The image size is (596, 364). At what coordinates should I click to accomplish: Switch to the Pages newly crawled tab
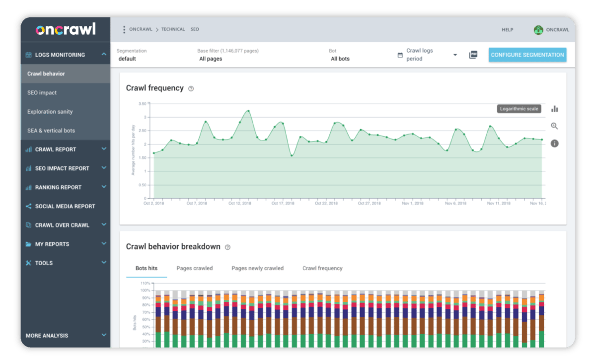(257, 268)
